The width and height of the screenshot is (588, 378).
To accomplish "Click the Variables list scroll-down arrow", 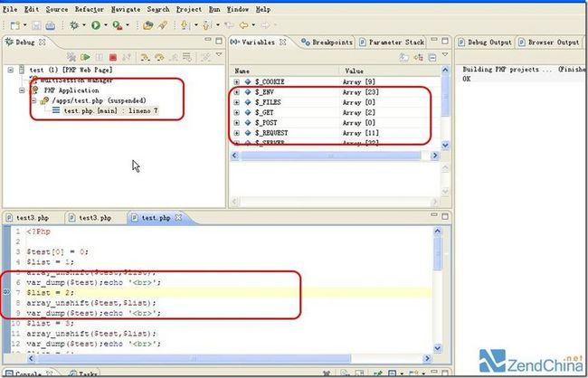I will click(445, 145).
